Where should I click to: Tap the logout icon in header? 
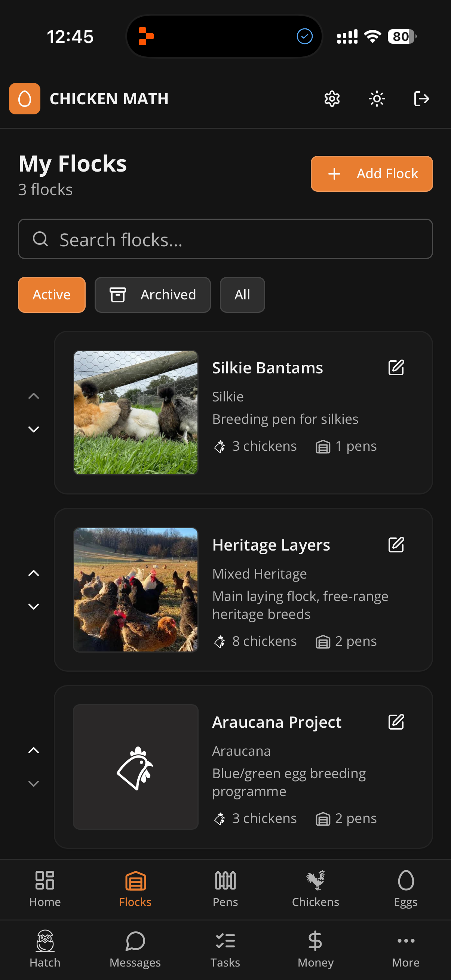pos(422,99)
